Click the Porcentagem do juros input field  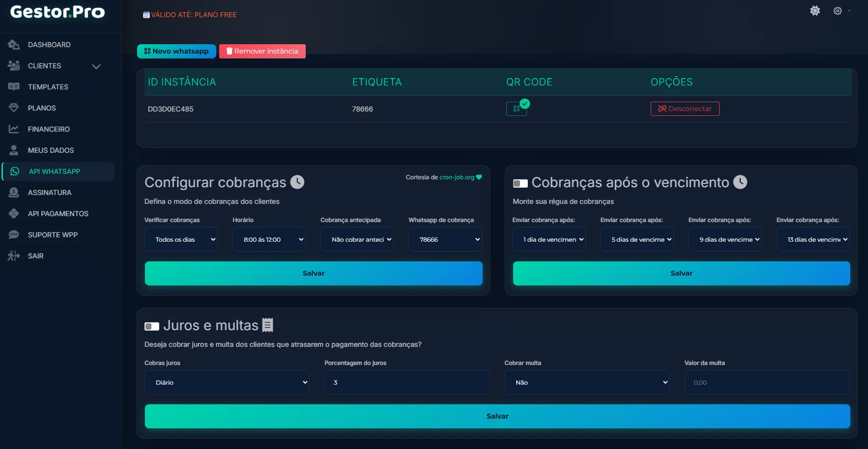point(406,382)
